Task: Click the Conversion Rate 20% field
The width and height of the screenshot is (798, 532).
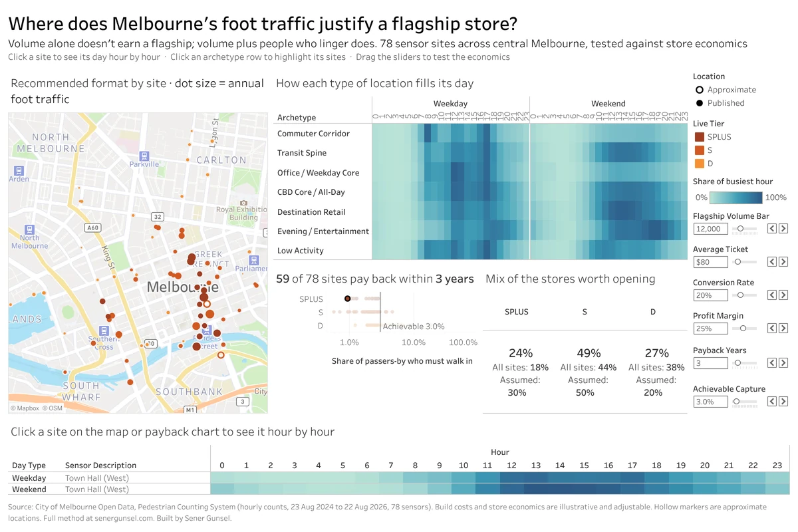Action: [710, 295]
